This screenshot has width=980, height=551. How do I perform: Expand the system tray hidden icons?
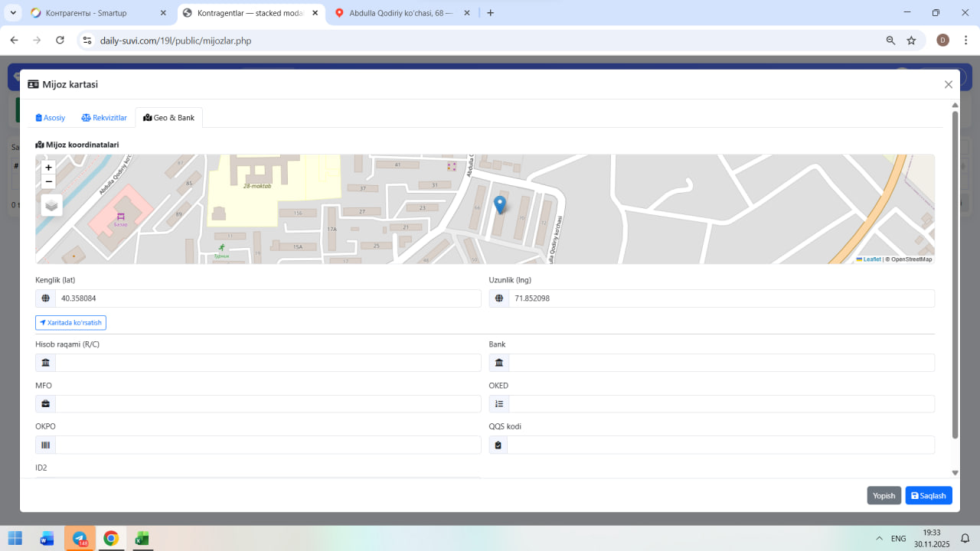879,539
